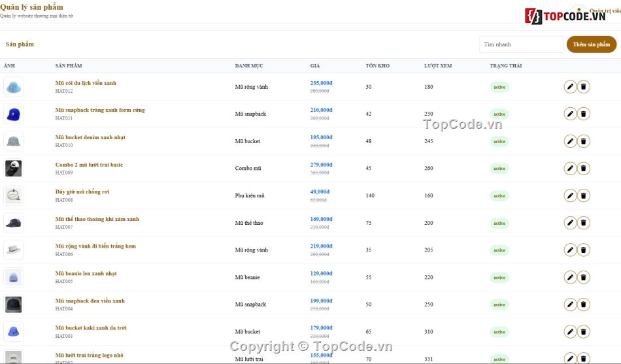Click the blue snapback thumbnail for HAT011

click(x=14, y=114)
